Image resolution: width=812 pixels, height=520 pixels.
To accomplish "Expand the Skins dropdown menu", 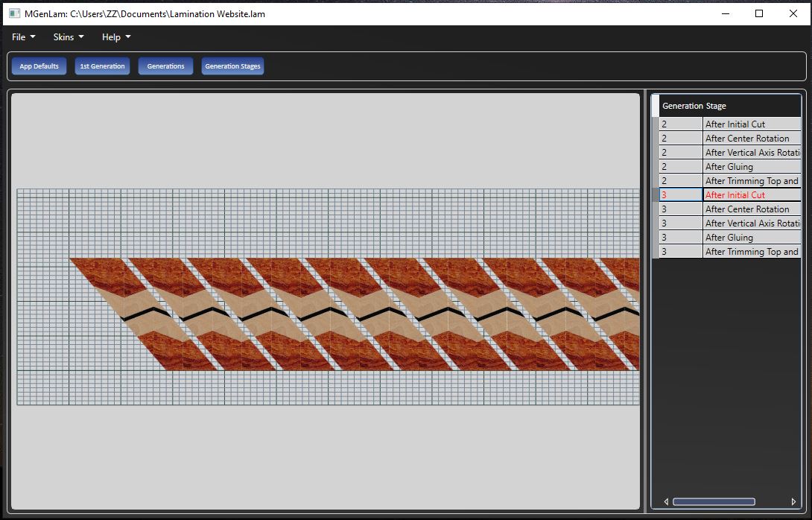I will click(x=69, y=37).
